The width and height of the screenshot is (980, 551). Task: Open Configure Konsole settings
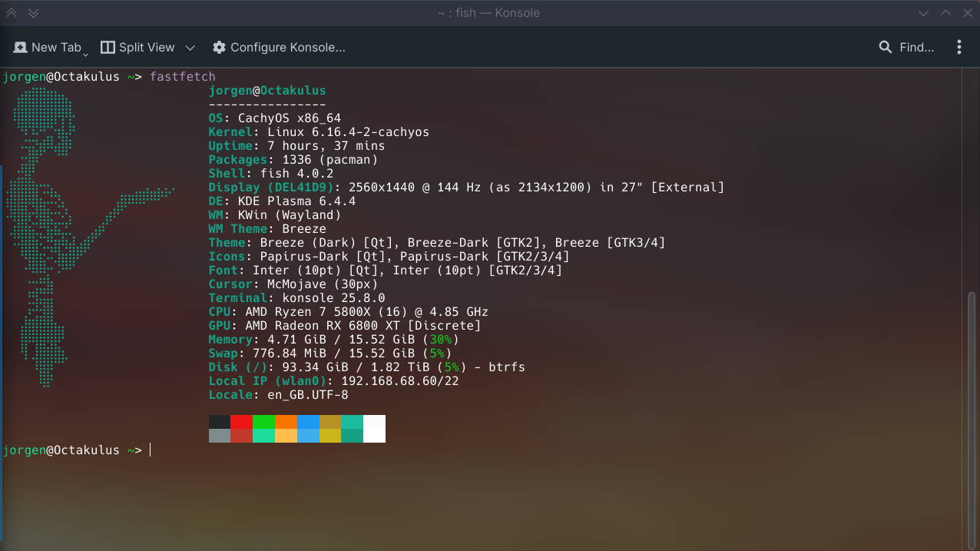click(x=279, y=48)
